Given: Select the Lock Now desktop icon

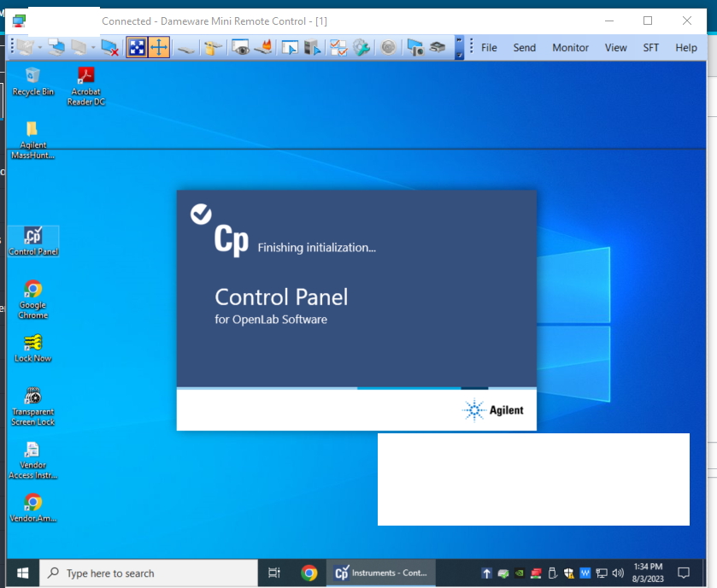Looking at the screenshot, I should 33,349.
